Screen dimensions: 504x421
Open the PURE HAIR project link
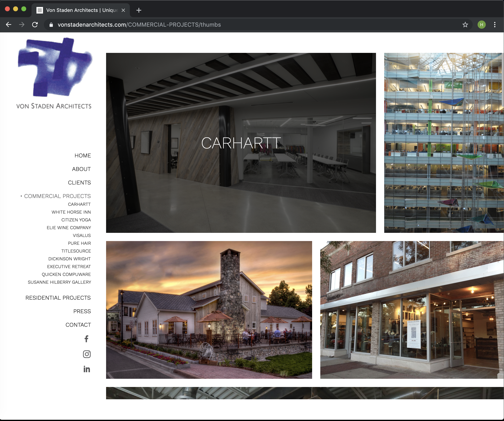tap(79, 243)
